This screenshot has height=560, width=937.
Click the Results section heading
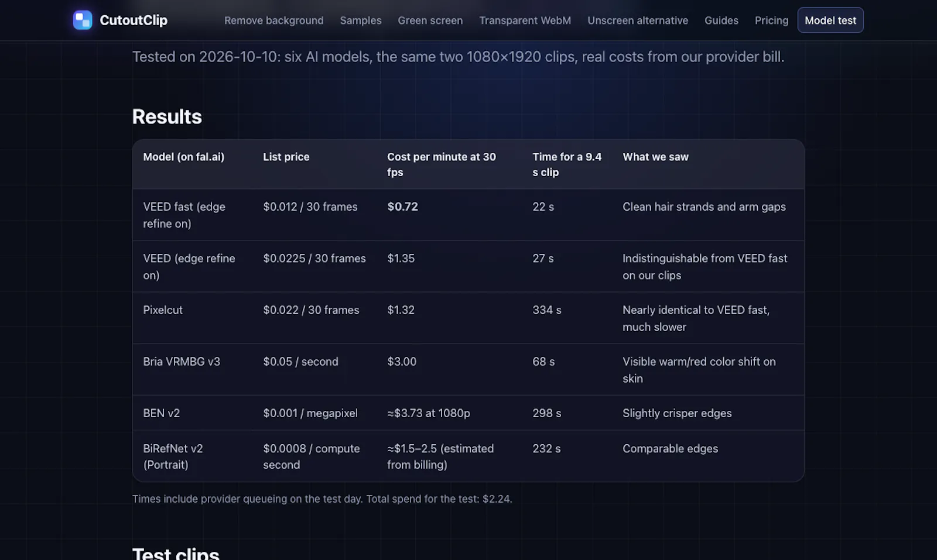coord(167,116)
